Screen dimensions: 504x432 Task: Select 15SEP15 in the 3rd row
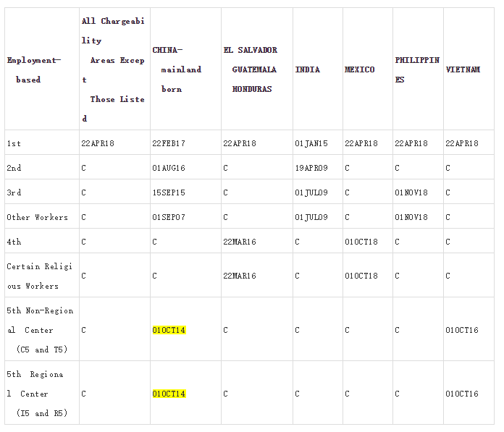point(169,192)
